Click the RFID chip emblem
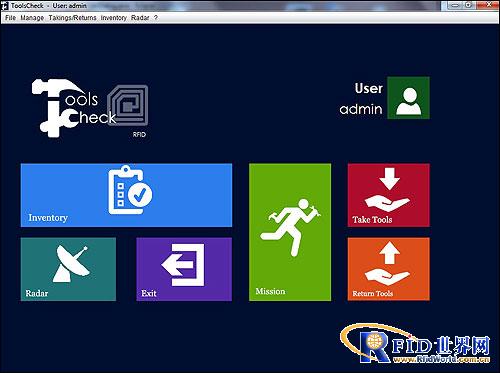 pos(128,105)
